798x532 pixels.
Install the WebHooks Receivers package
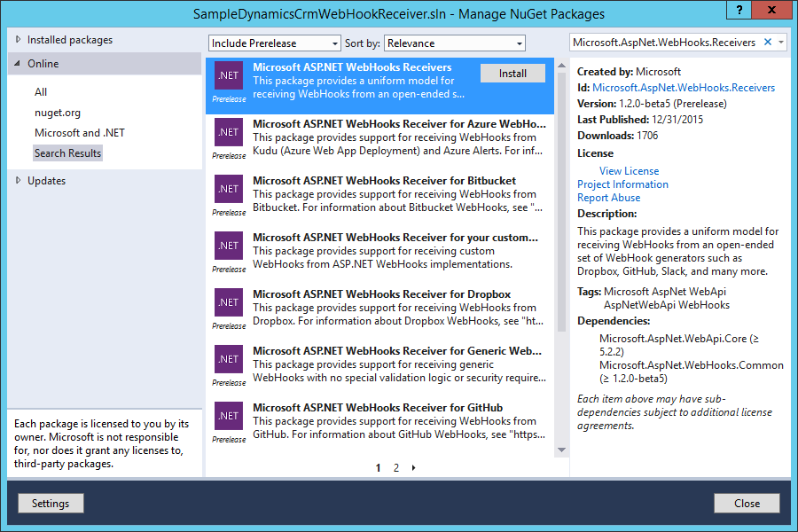pyautogui.click(x=512, y=74)
